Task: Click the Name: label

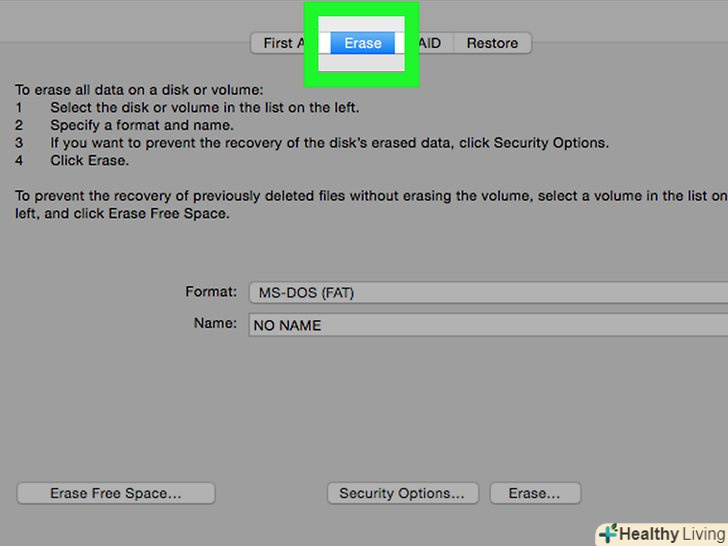Action: point(214,323)
